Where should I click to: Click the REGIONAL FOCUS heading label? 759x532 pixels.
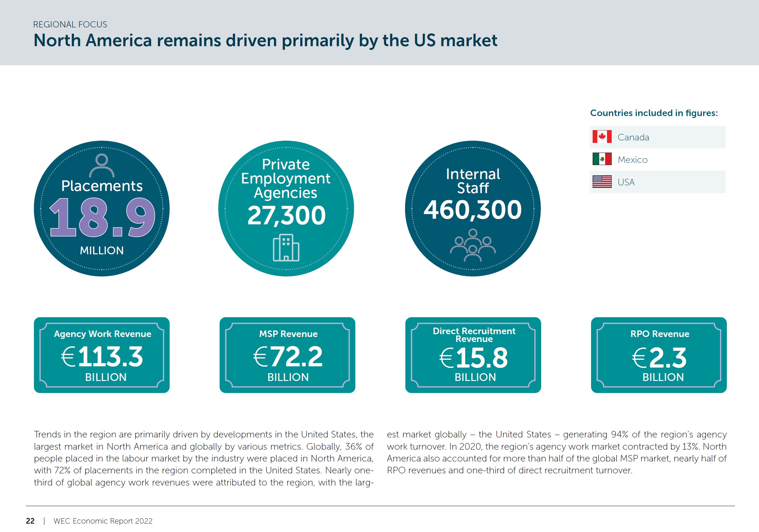(70, 24)
